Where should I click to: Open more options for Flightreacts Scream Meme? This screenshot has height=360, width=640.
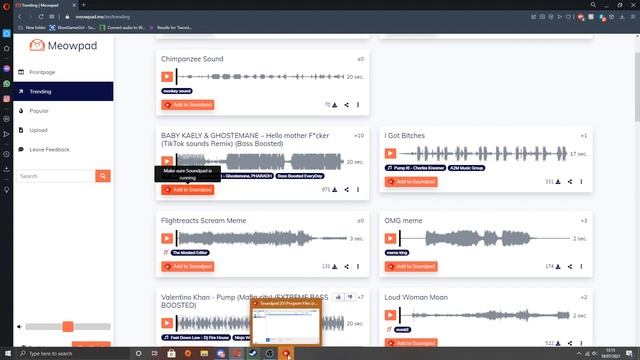click(x=358, y=267)
